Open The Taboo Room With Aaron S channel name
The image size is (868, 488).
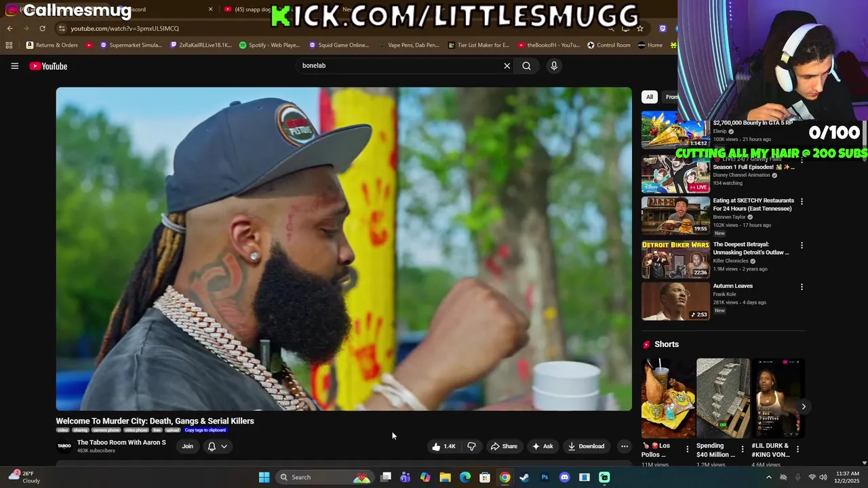pyautogui.click(x=121, y=443)
